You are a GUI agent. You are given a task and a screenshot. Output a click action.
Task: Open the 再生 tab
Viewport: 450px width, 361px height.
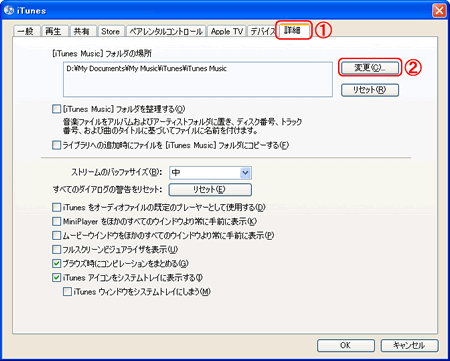[x=55, y=31]
